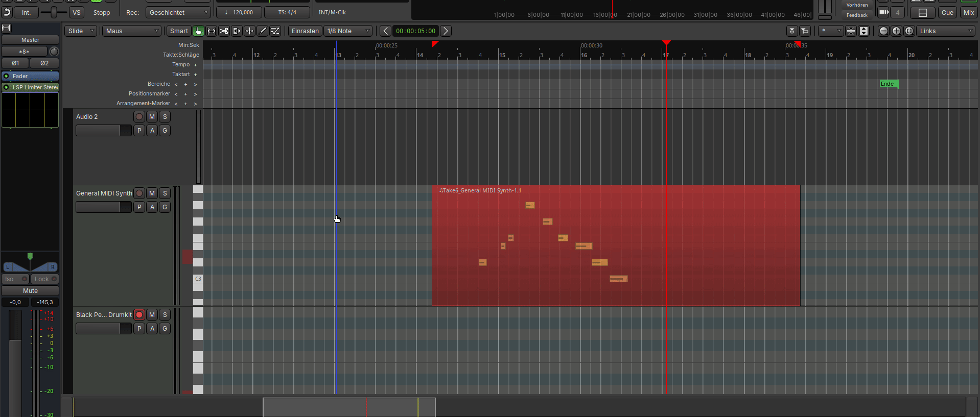Open the Slide edit mode dropdown
The width and height of the screenshot is (980, 417).
81,31
